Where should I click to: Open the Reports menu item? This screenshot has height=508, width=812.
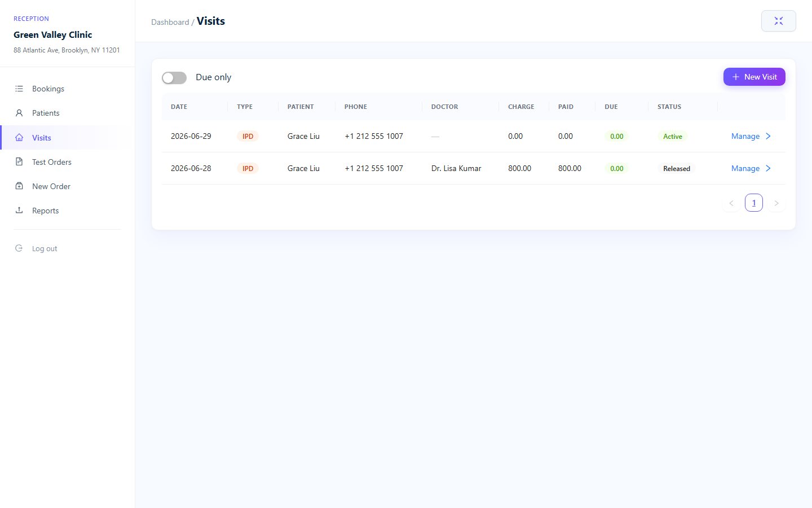68,211
